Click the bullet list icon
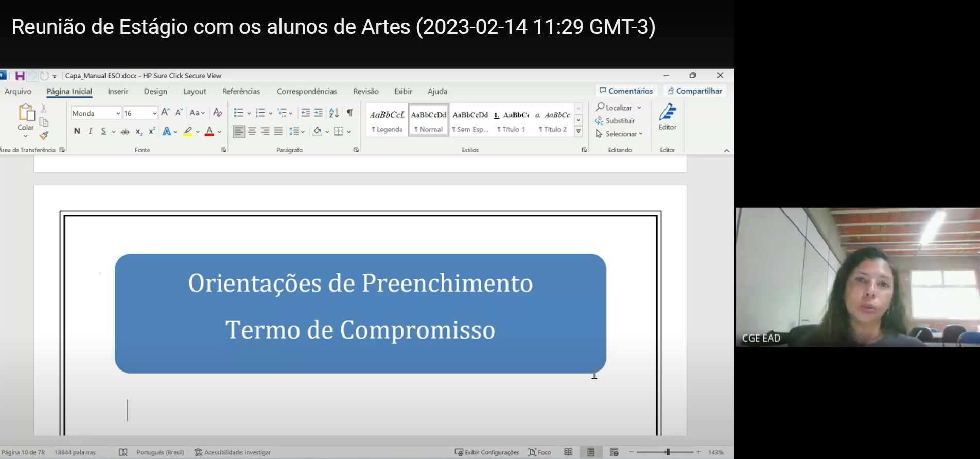This screenshot has width=980, height=459. tap(238, 113)
